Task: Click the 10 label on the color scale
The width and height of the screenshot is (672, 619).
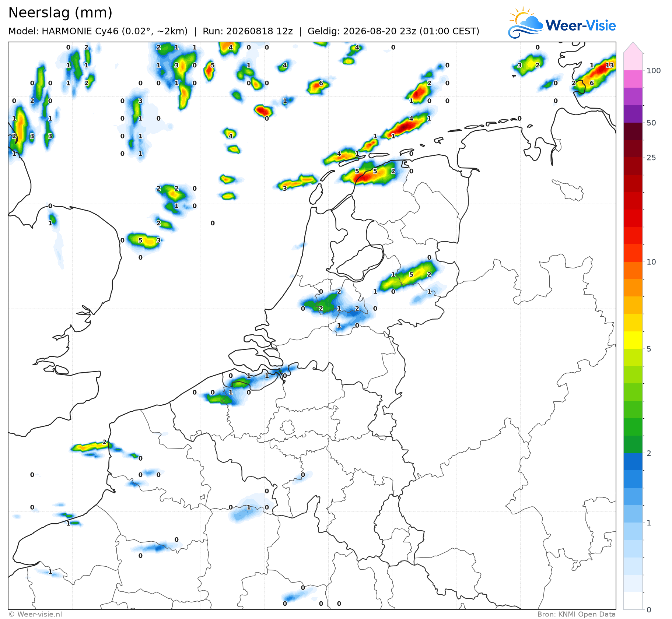Action: pos(651,262)
